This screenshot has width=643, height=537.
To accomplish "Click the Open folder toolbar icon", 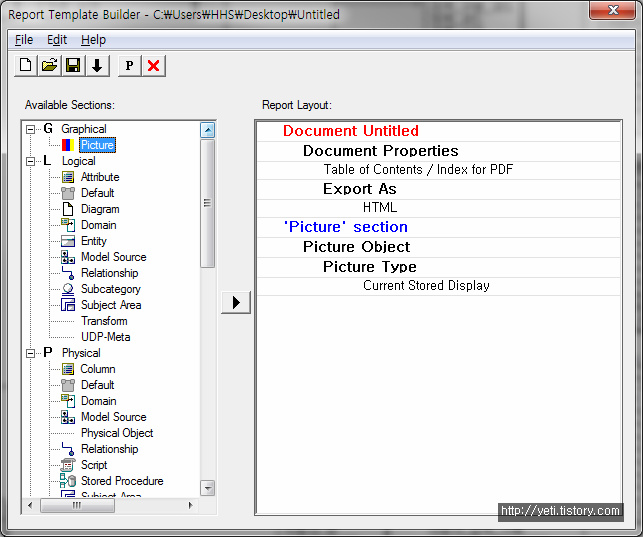I will coord(49,66).
